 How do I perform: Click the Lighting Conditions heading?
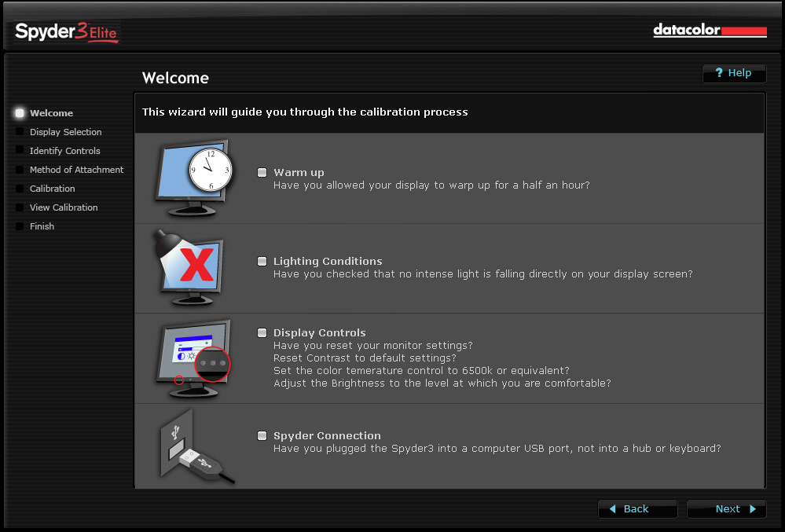coord(328,261)
